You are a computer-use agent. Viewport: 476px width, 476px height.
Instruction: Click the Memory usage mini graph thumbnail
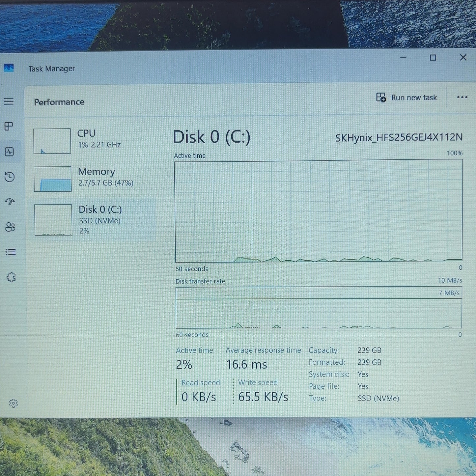tap(53, 179)
